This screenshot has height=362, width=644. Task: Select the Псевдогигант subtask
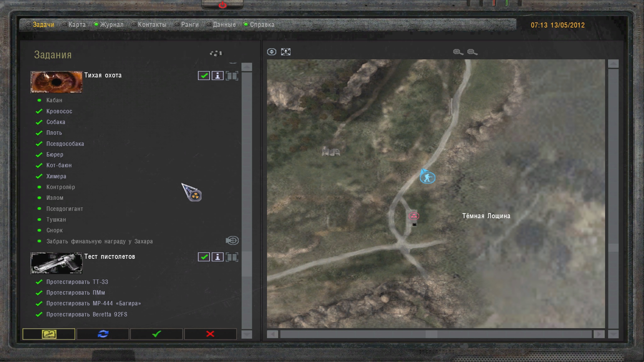[x=64, y=209]
